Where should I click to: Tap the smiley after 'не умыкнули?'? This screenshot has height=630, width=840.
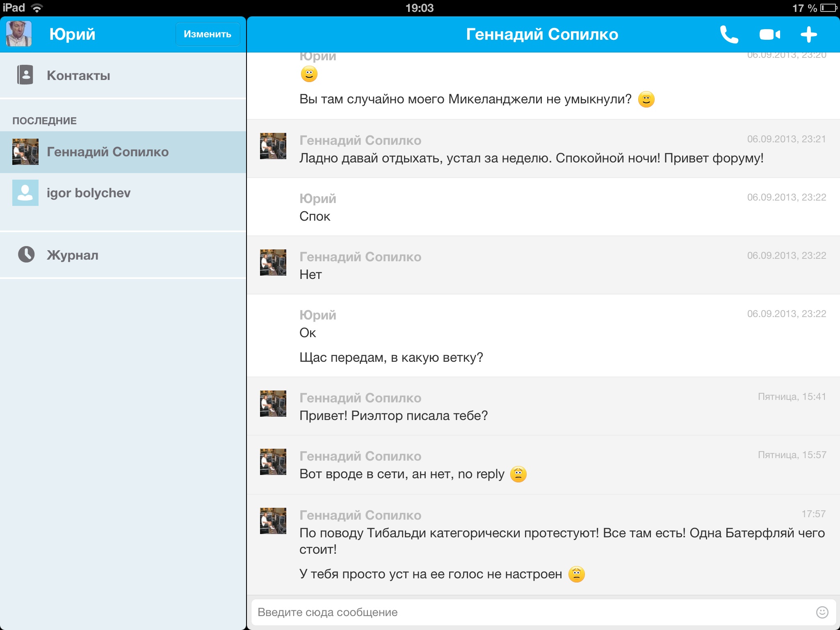[646, 99]
